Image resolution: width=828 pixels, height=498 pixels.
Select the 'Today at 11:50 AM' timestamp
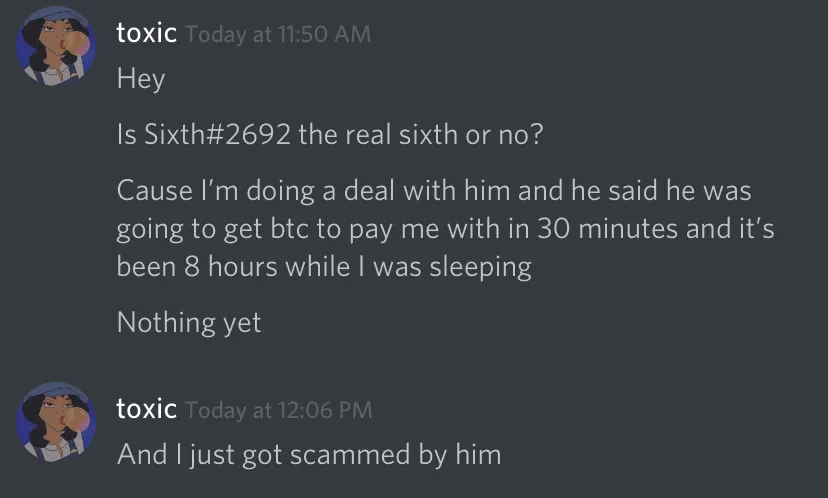pyautogui.click(x=278, y=34)
